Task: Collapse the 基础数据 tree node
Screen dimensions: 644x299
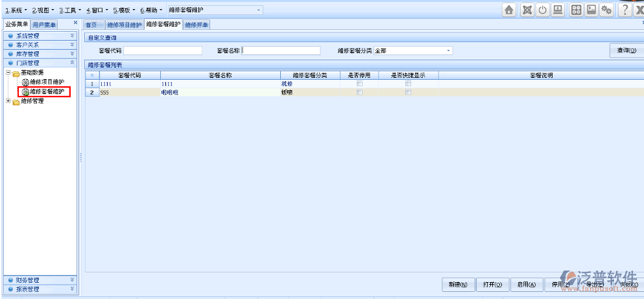Action: [8, 72]
